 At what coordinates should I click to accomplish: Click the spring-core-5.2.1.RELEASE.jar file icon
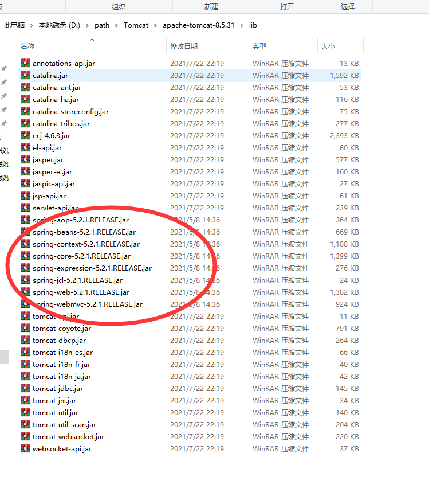26,256
